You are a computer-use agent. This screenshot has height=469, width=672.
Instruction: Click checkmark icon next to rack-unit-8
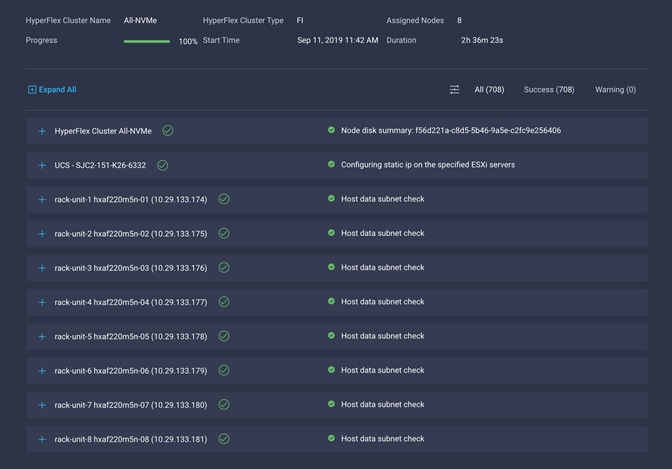pos(224,439)
